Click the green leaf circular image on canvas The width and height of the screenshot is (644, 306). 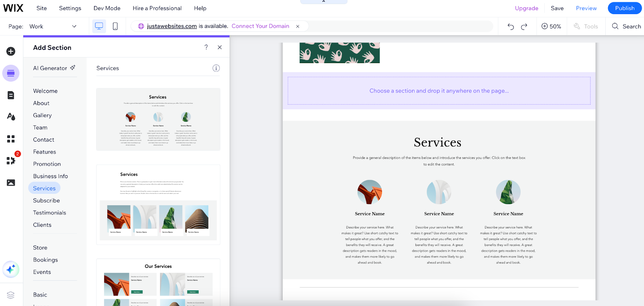(508, 192)
